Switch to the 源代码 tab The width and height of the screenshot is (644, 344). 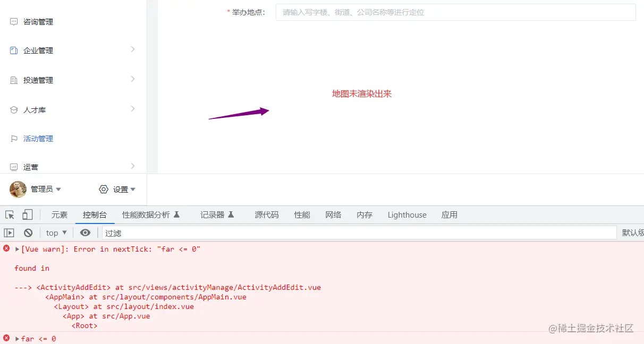267,214
